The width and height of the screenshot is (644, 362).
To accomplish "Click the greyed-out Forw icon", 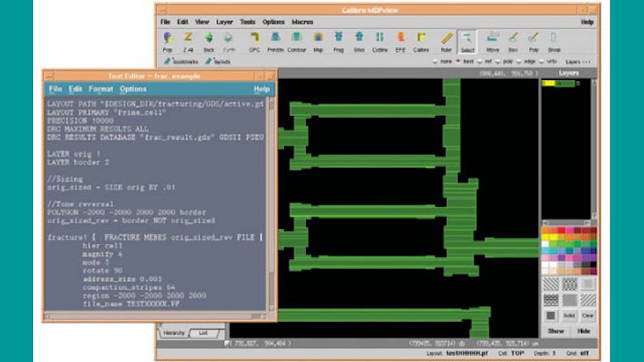I will [229, 42].
